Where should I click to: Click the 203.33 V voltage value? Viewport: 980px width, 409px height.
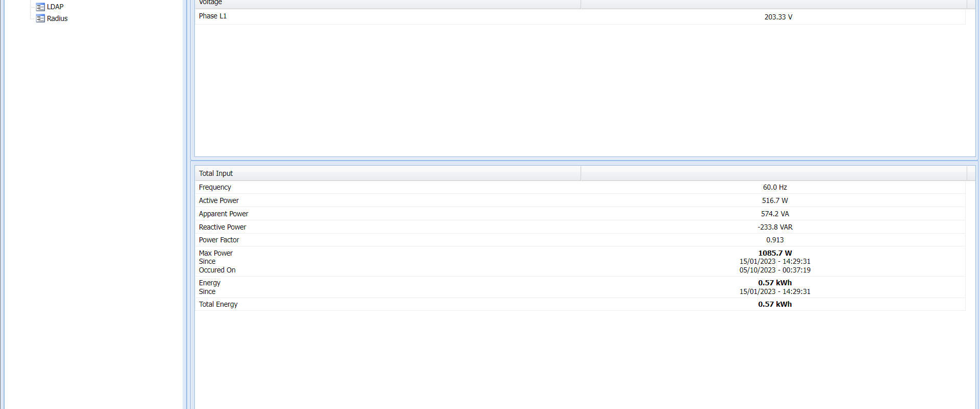(778, 17)
